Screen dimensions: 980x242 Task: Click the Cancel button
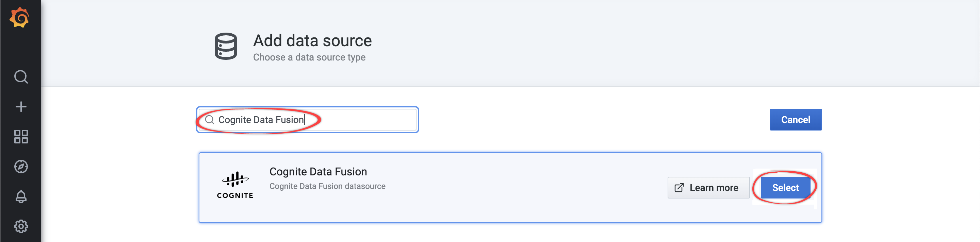(x=796, y=119)
